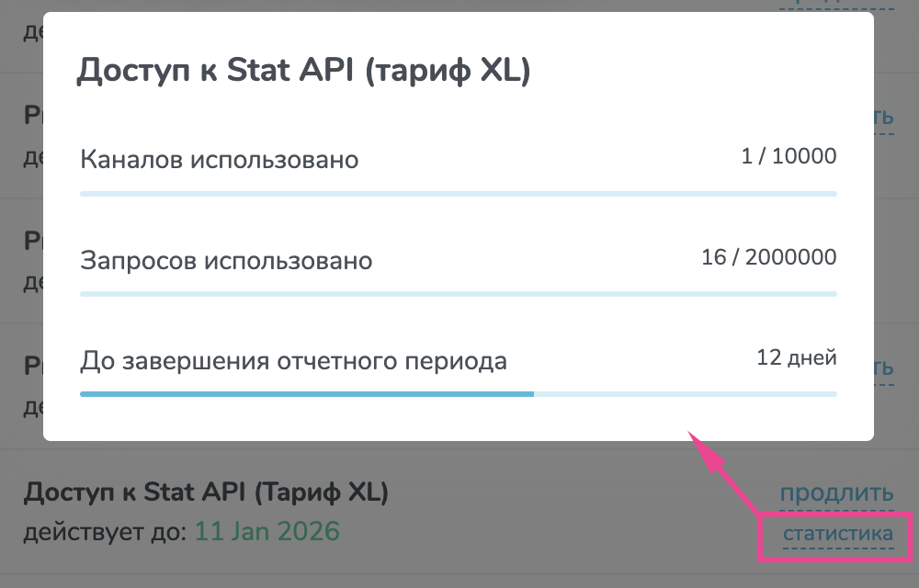Click partially hidden link beside "12 дней" row
The width and height of the screenshot is (919, 588).
(x=884, y=369)
